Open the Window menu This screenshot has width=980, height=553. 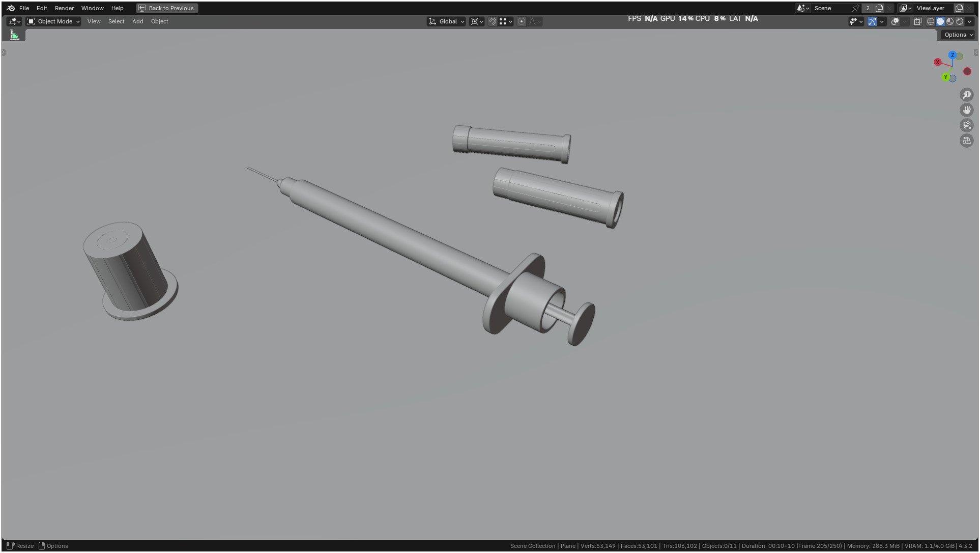(x=92, y=8)
